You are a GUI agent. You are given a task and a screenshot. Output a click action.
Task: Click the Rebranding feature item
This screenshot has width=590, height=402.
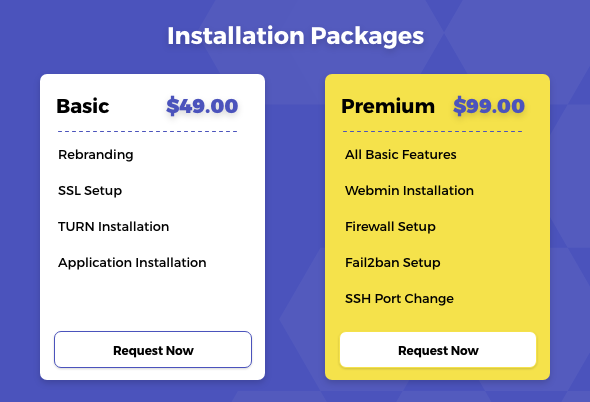96,155
